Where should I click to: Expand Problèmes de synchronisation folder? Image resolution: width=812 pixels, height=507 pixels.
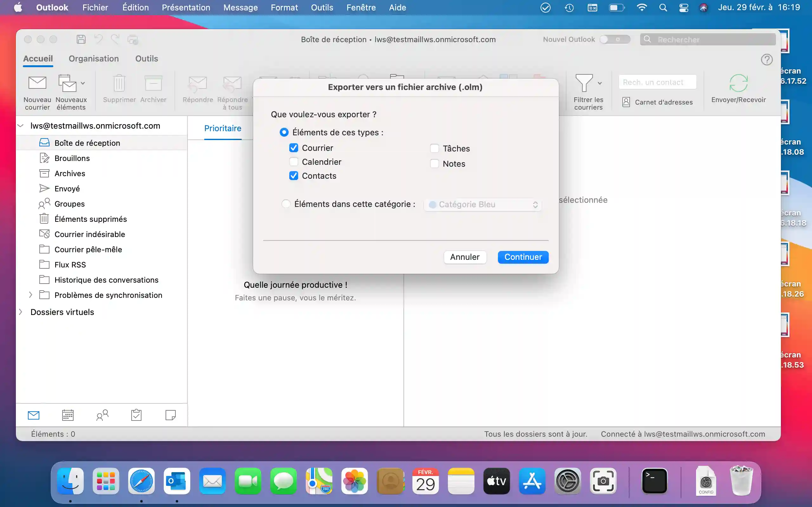pos(30,295)
